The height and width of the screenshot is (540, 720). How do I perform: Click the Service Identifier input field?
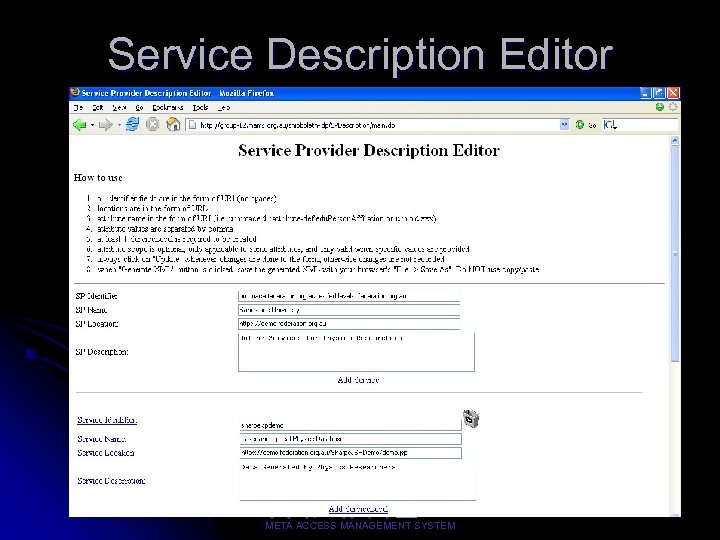point(350,425)
